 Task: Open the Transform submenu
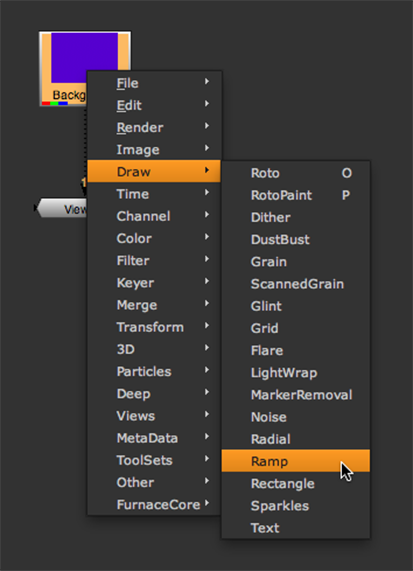154,327
